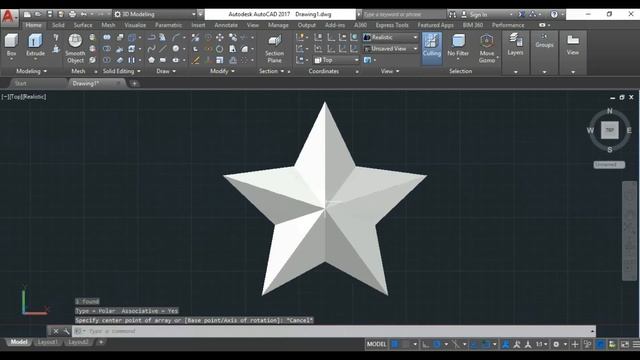Click the keyword search box
The image size is (640, 360).
(403, 14)
